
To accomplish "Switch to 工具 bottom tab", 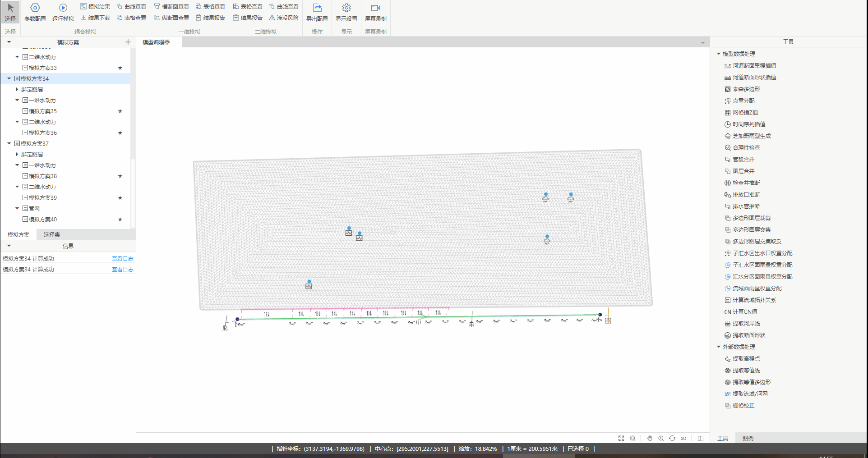I will 723,438.
